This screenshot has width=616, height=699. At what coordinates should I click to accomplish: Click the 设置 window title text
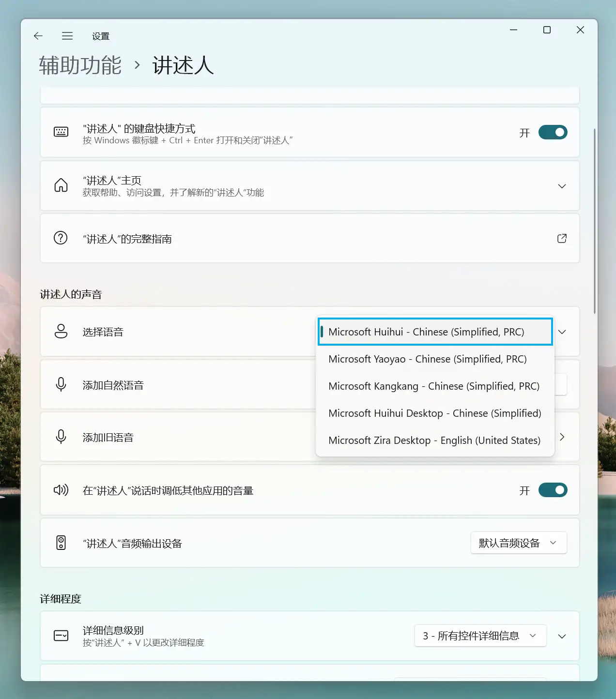[x=101, y=36]
